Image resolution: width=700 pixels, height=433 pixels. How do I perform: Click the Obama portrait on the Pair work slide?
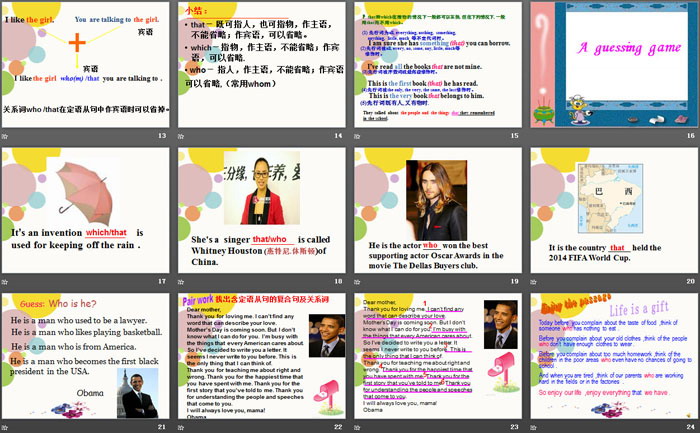coord(324,336)
